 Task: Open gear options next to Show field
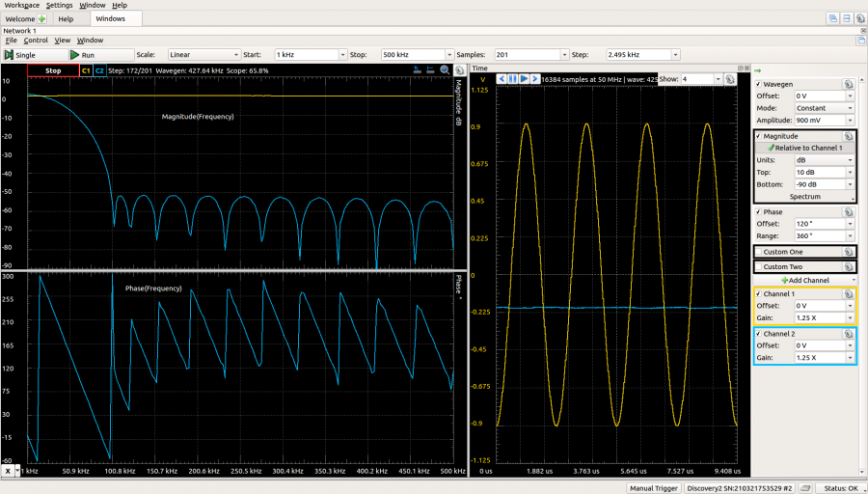tap(730, 79)
